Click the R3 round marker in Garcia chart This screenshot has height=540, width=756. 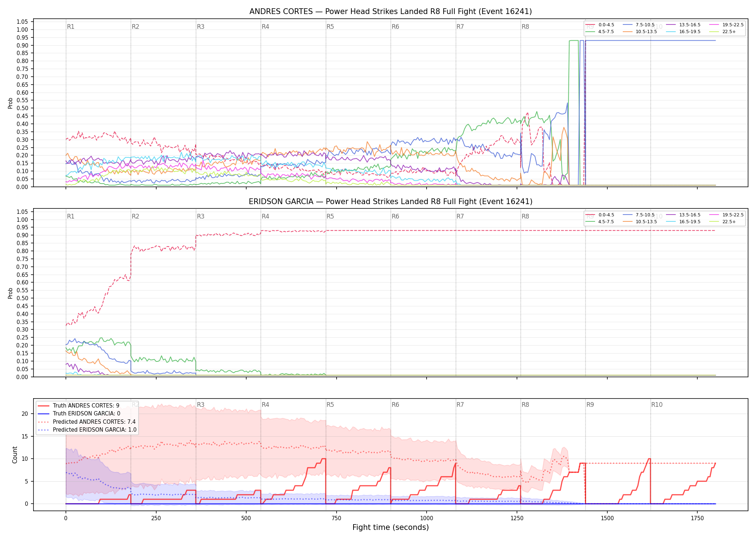[x=201, y=216]
